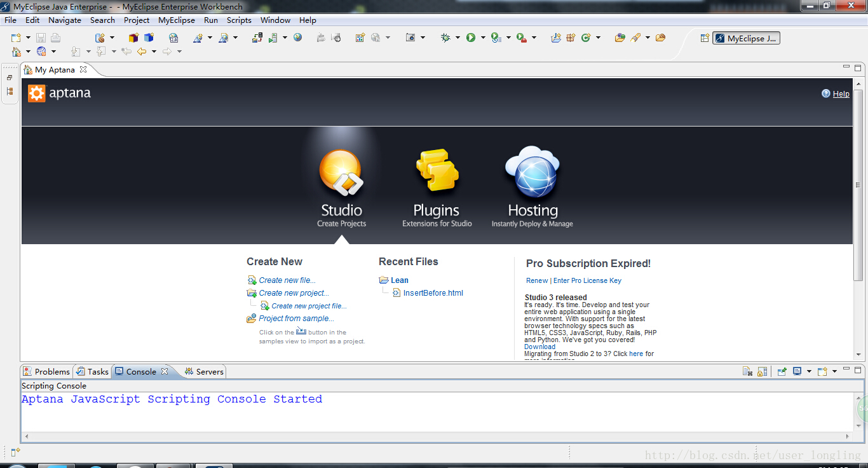
Task: Click the External Tools run icon
Action: click(x=522, y=38)
